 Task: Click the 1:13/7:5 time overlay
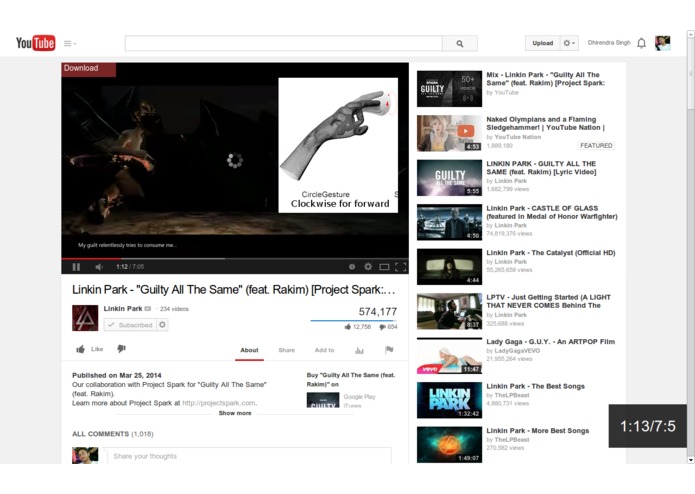[x=648, y=426]
